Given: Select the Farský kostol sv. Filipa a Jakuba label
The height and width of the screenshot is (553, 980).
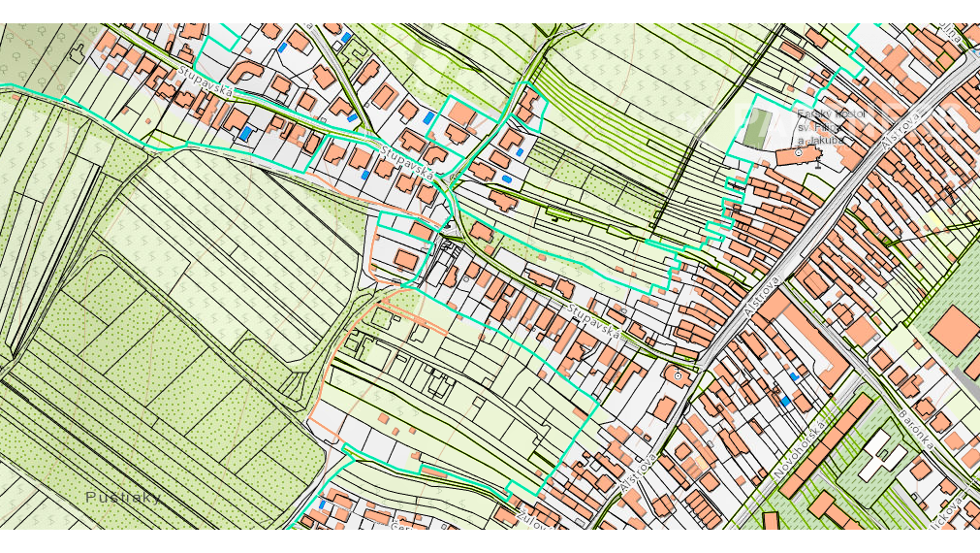Looking at the screenshot, I should 832,127.
